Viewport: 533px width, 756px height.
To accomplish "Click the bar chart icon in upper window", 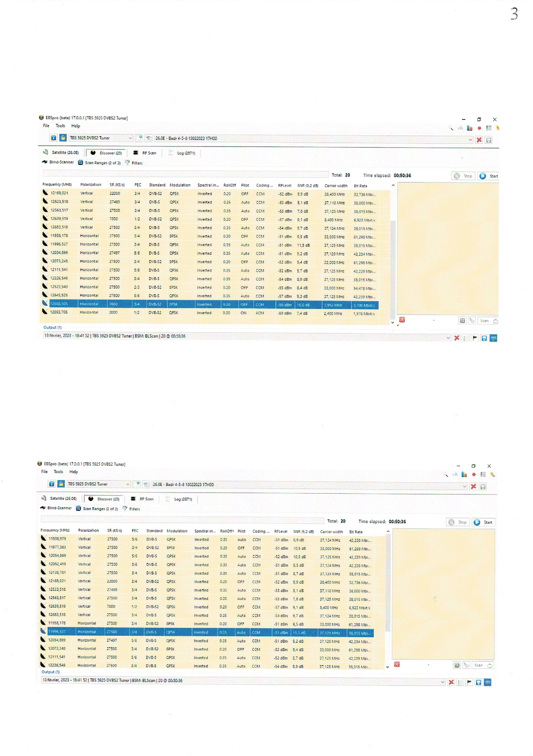I will (469, 128).
